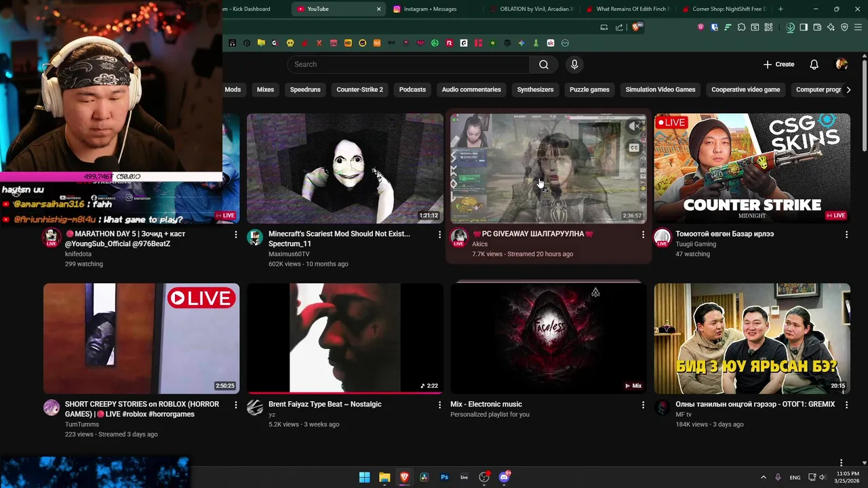Viewport: 868px width, 488px height.
Task: Open the Brave Wallet icon
Action: tap(817, 27)
